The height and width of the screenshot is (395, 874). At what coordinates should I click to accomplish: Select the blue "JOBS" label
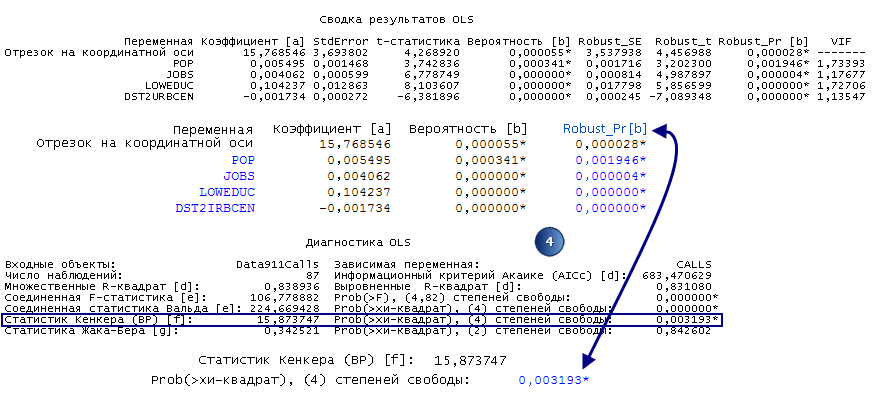239,176
